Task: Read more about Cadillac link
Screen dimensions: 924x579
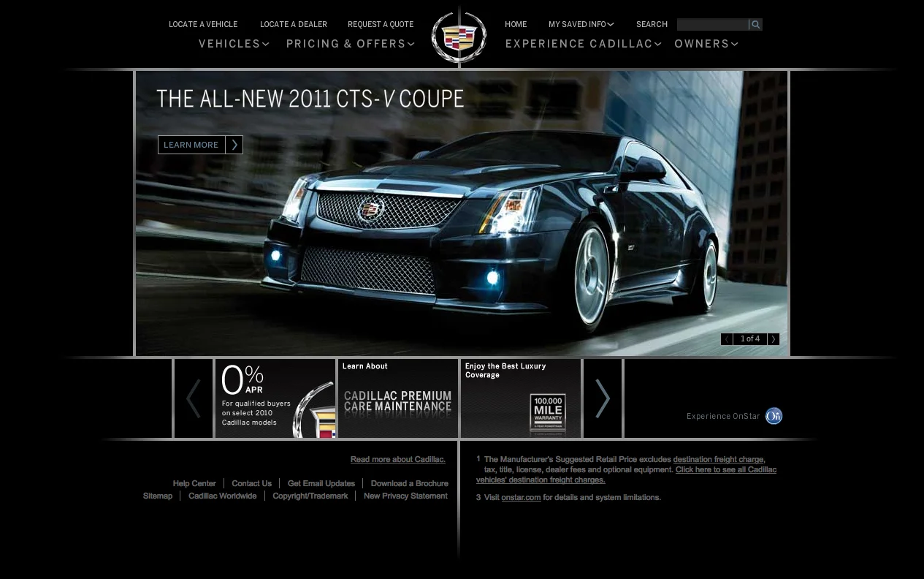Action: click(398, 459)
